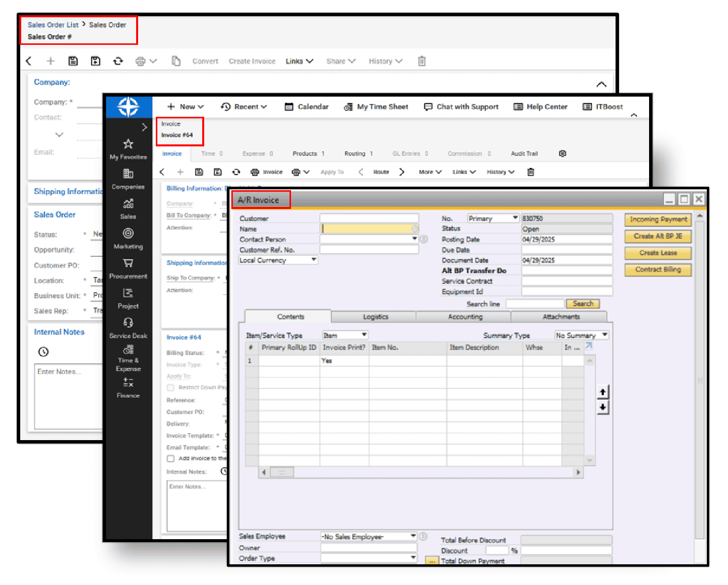728x585 pixels.
Task: Click the Customer input field
Action: tap(369, 218)
